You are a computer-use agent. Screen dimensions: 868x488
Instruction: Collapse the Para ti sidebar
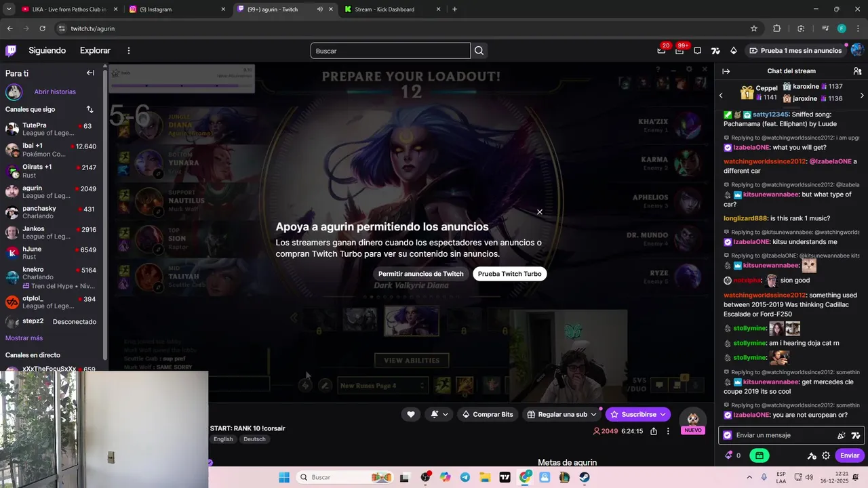coord(90,73)
